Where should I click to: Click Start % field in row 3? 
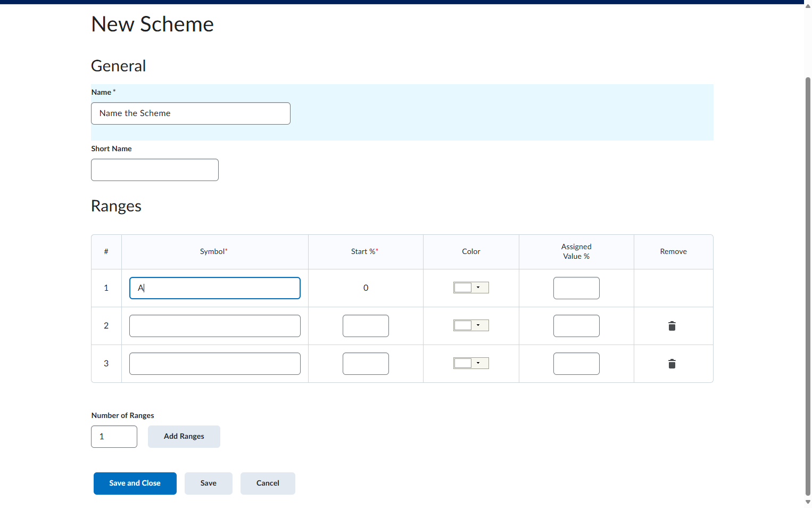pos(366,364)
